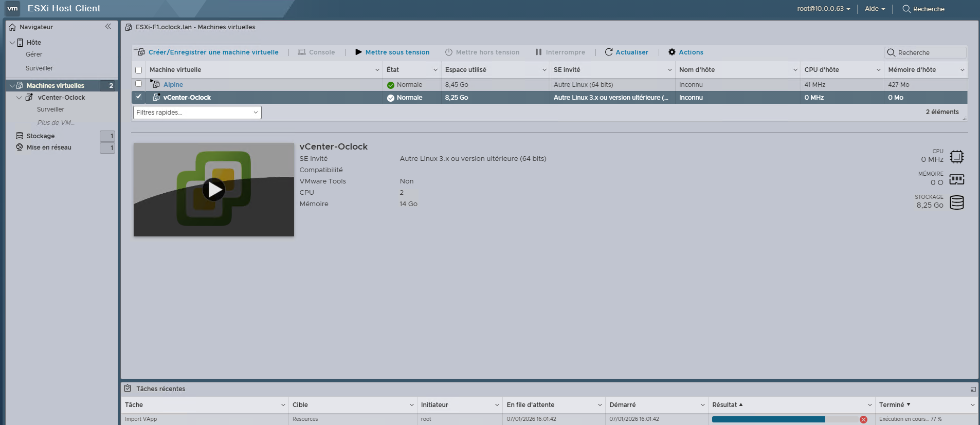The width and height of the screenshot is (980, 425).
Task: Check the Alpine virtual machine checkbox
Action: 138,84
